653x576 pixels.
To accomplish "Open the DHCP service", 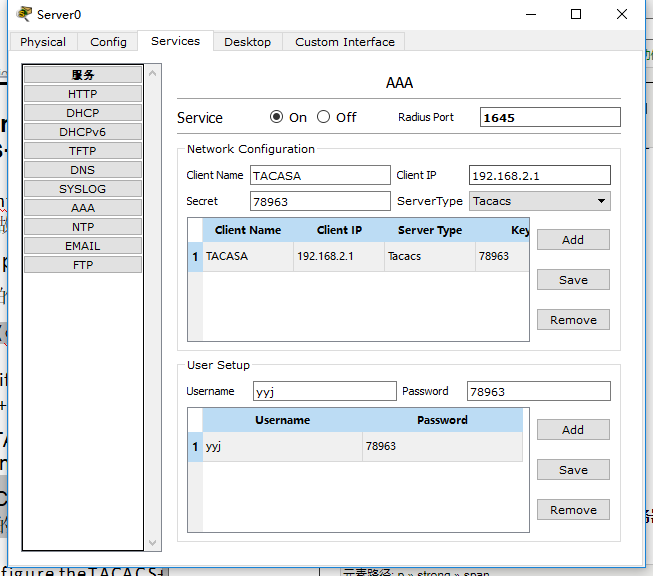I will click(x=83, y=113).
